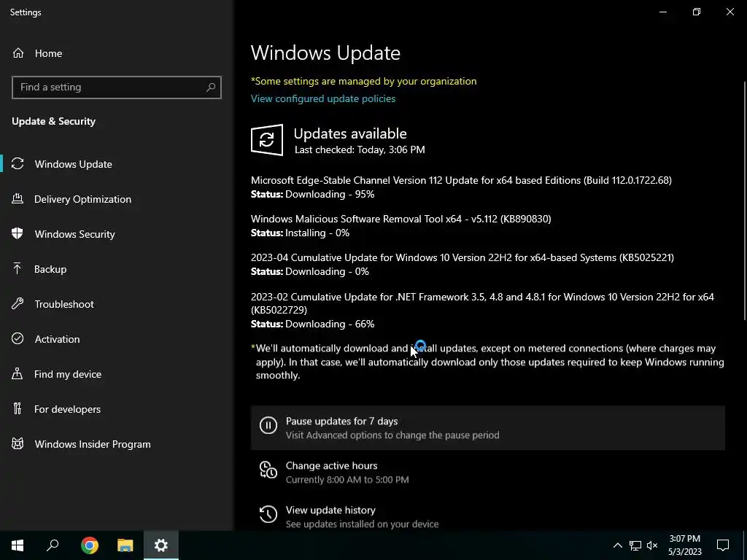Click the Show desktop sliver at taskbar end

[745, 545]
